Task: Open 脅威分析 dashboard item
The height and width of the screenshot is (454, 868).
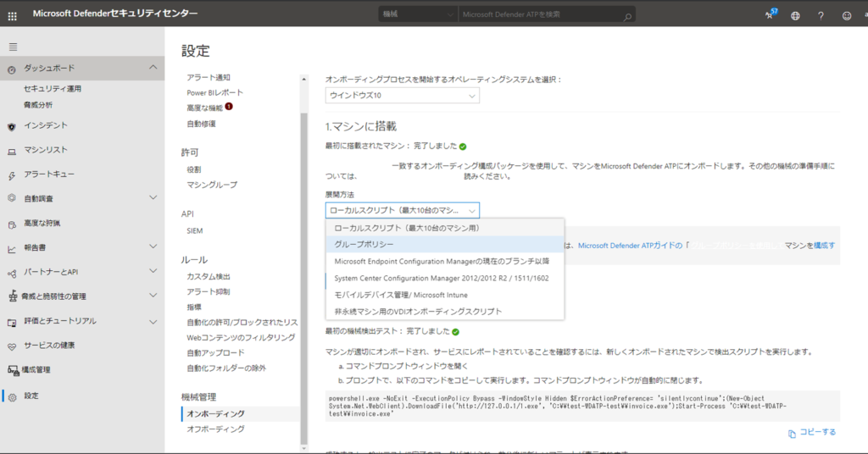Action: [x=38, y=104]
